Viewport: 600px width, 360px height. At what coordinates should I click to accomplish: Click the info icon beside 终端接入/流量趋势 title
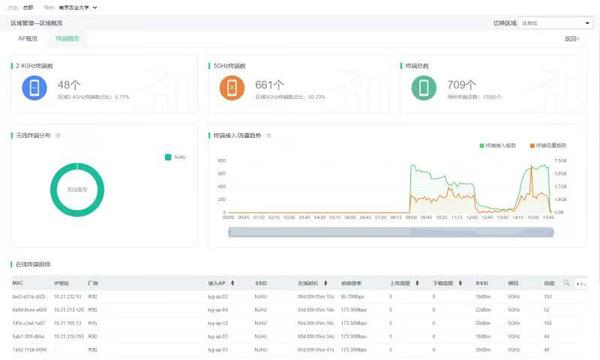coord(269,135)
